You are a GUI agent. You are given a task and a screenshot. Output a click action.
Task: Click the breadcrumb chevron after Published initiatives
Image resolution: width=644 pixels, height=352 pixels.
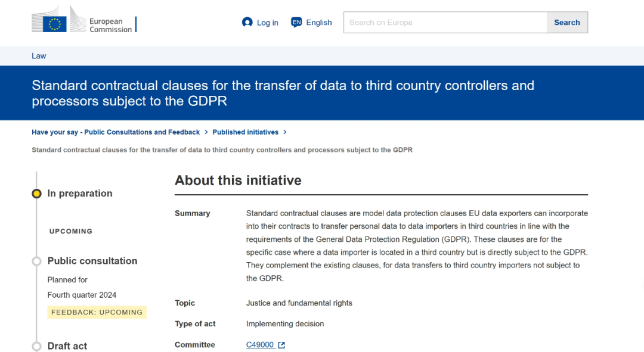(285, 132)
